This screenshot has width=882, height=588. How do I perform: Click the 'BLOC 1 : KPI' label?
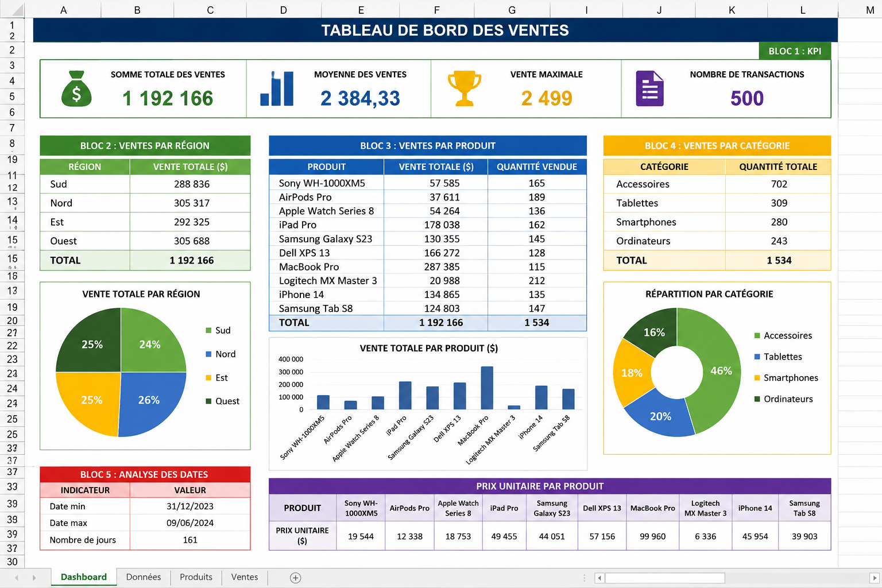coord(795,51)
